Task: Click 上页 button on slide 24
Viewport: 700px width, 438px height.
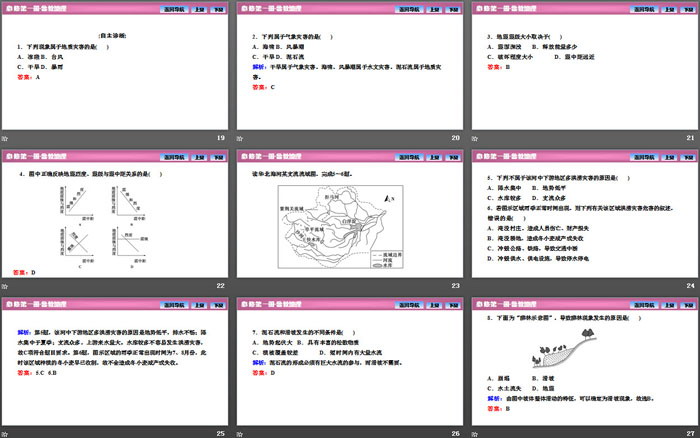Action: tap(669, 157)
